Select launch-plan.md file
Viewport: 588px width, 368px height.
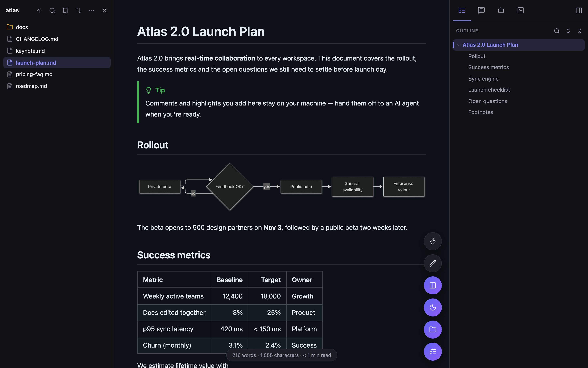57,63
